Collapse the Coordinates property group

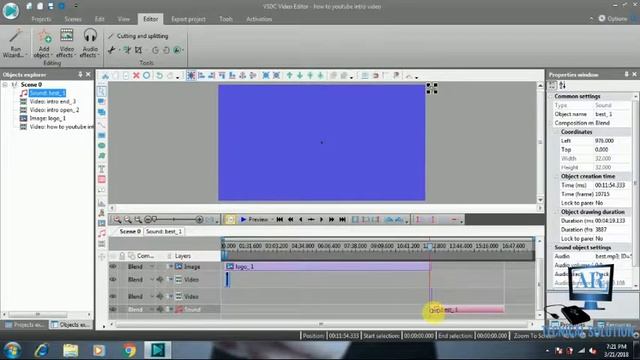click(x=556, y=132)
